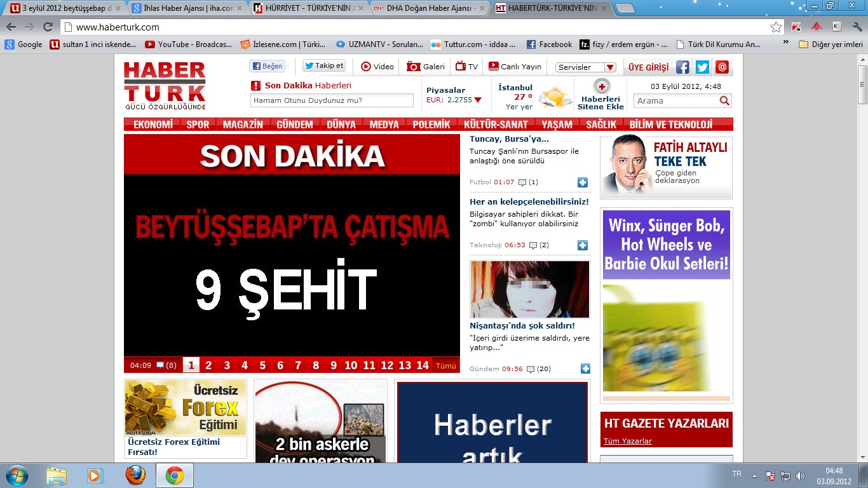Select slide 14 in the headline slider
This screenshot has height=488, width=868.
pyautogui.click(x=423, y=365)
